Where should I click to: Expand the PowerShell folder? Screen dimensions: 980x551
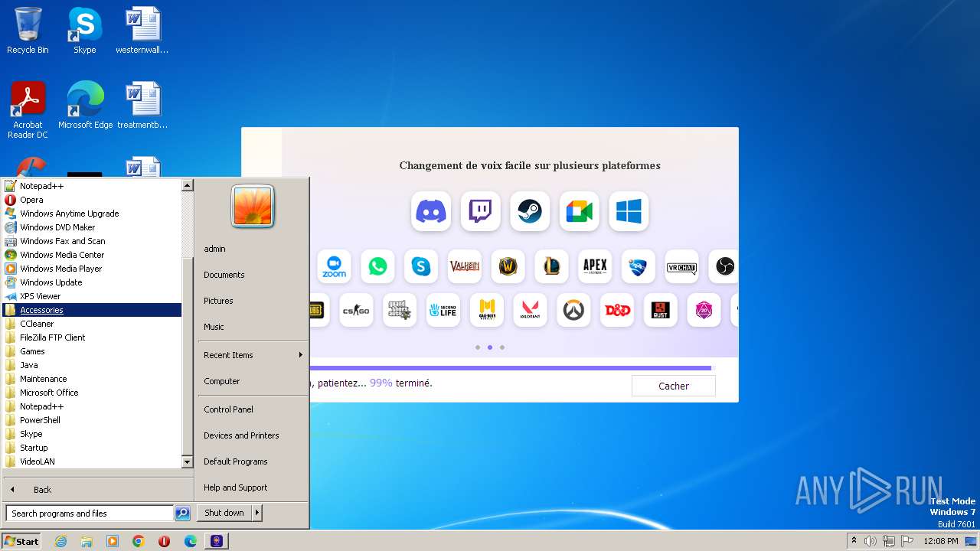click(x=92, y=420)
